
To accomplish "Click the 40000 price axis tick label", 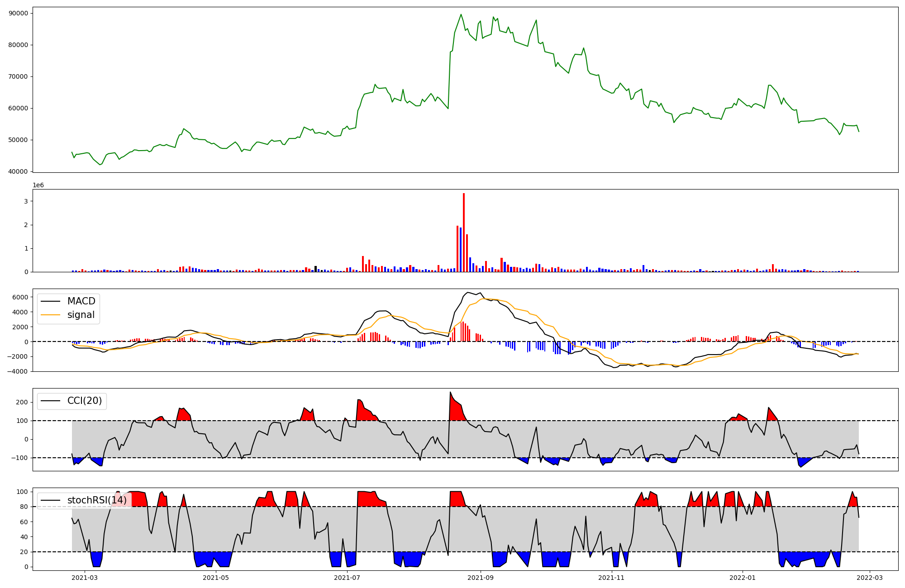I will (18, 171).
